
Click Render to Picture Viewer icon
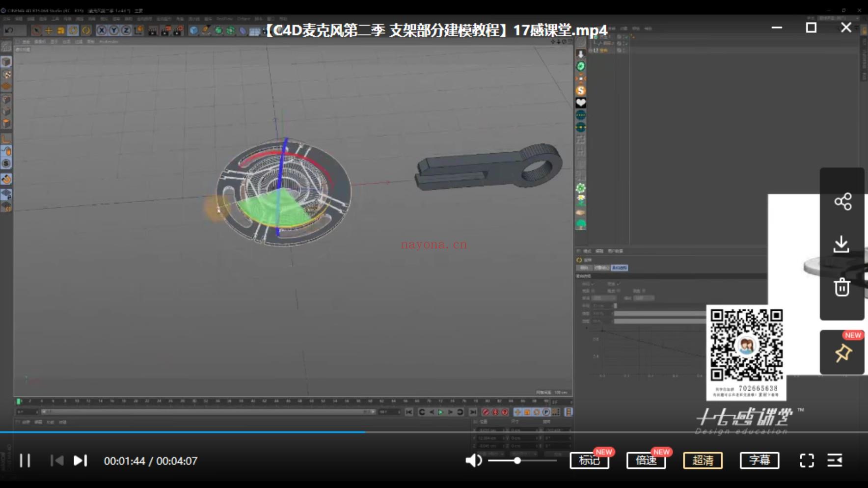point(165,30)
